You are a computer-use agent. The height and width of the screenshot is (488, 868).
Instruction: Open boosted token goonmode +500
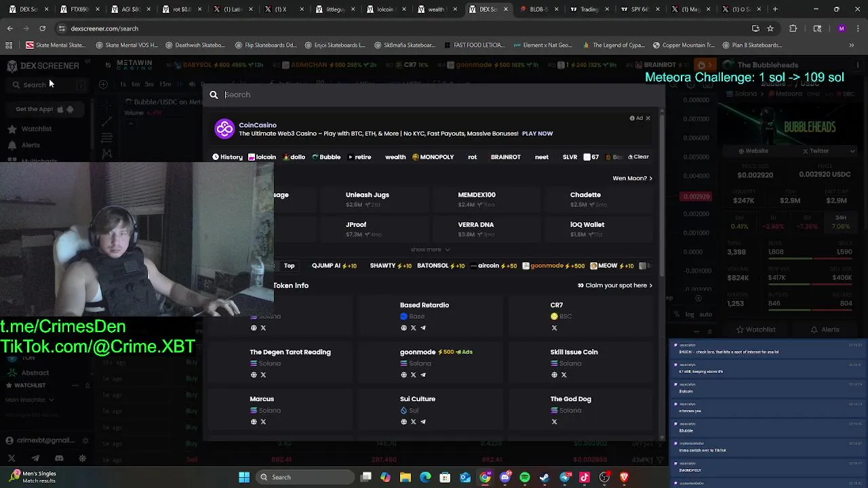(553, 266)
